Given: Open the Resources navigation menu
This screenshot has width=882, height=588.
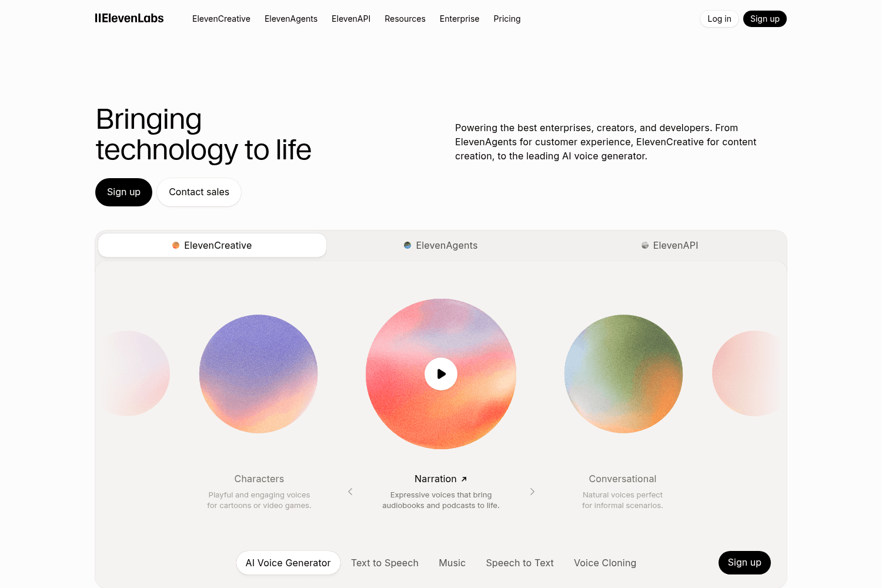Looking at the screenshot, I should 405,19.
